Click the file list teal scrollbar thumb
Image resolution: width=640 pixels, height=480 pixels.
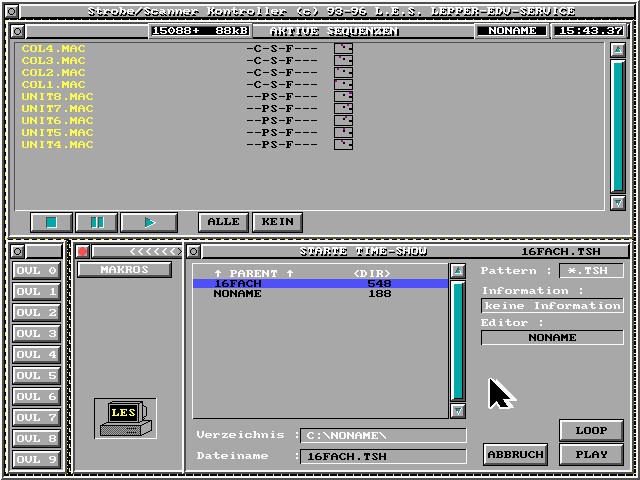(x=458, y=340)
